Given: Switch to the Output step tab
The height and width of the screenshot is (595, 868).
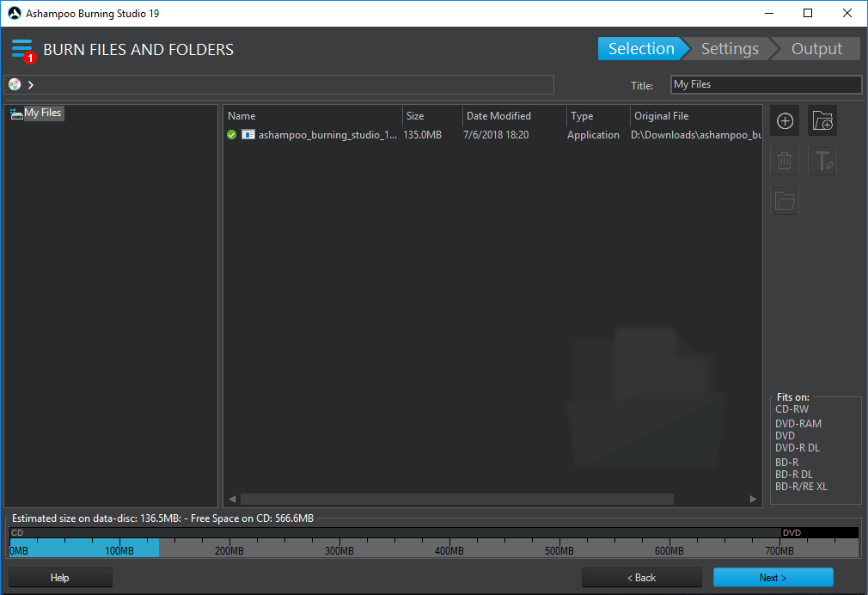Looking at the screenshot, I should (816, 49).
